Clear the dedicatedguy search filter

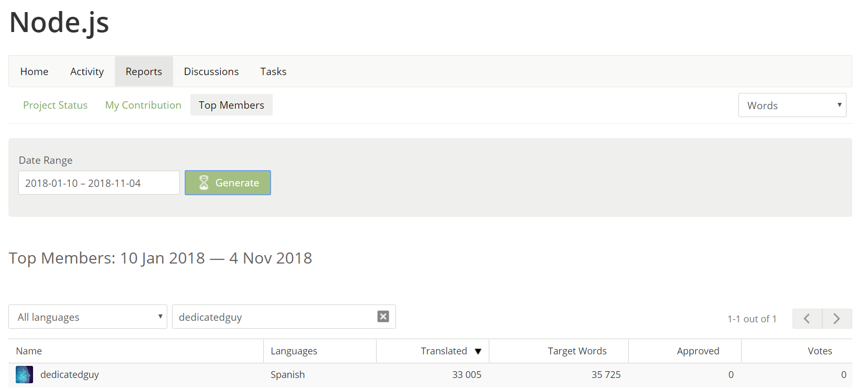(x=383, y=317)
